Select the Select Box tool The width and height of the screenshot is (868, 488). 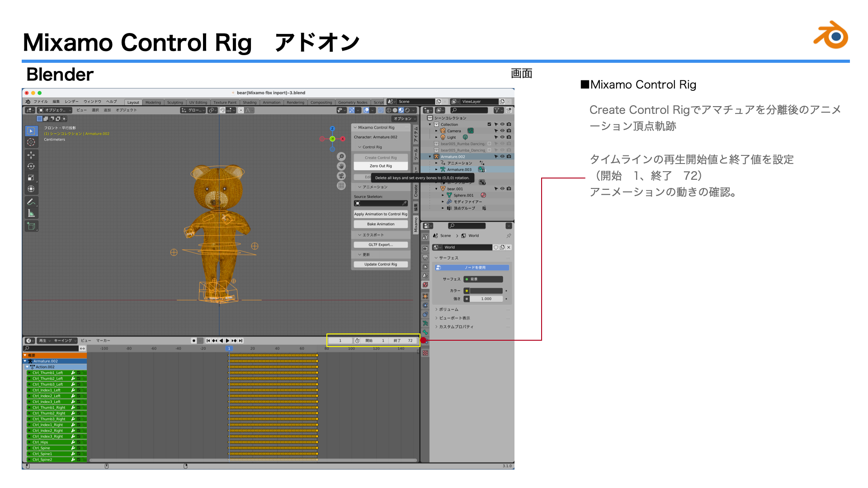click(x=31, y=131)
